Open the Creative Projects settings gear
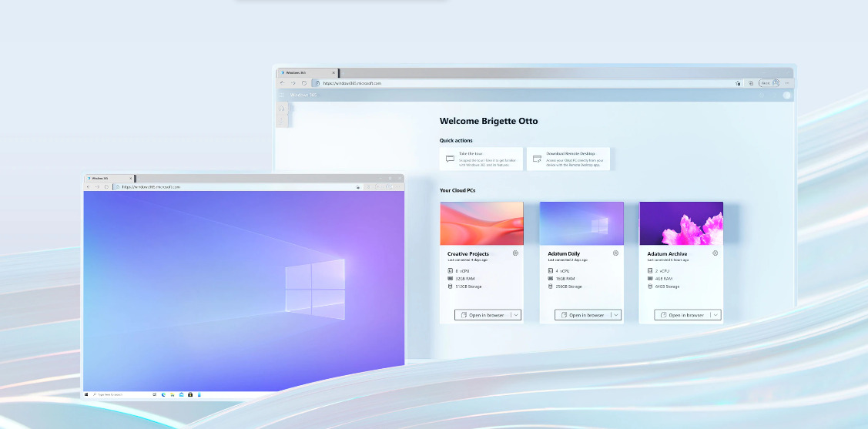The width and height of the screenshot is (868, 429). [515, 253]
